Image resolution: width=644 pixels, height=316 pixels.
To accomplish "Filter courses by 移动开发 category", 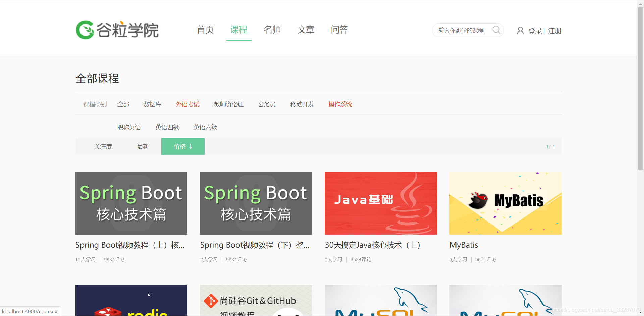I will [302, 104].
